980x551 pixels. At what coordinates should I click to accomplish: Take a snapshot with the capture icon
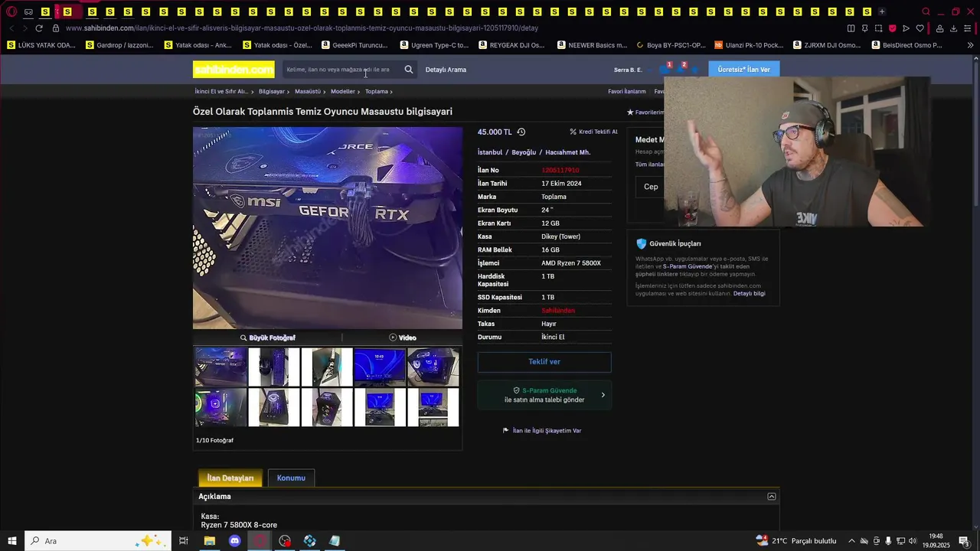[878, 28]
